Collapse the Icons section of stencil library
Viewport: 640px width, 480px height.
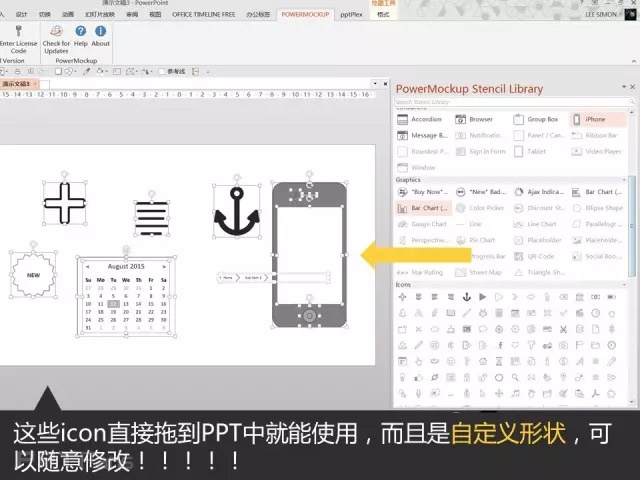[x=625, y=286]
